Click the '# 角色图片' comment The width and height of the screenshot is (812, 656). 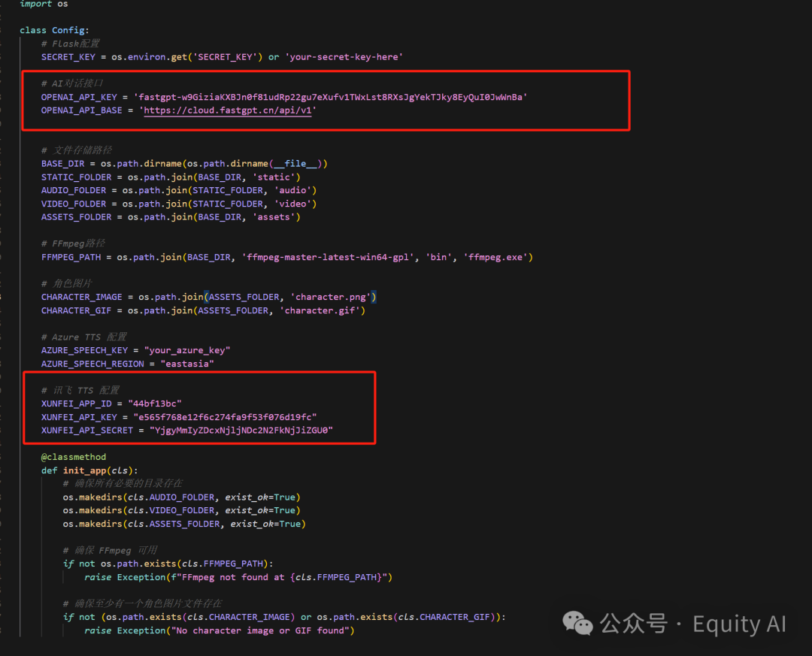click(x=67, y=284)
